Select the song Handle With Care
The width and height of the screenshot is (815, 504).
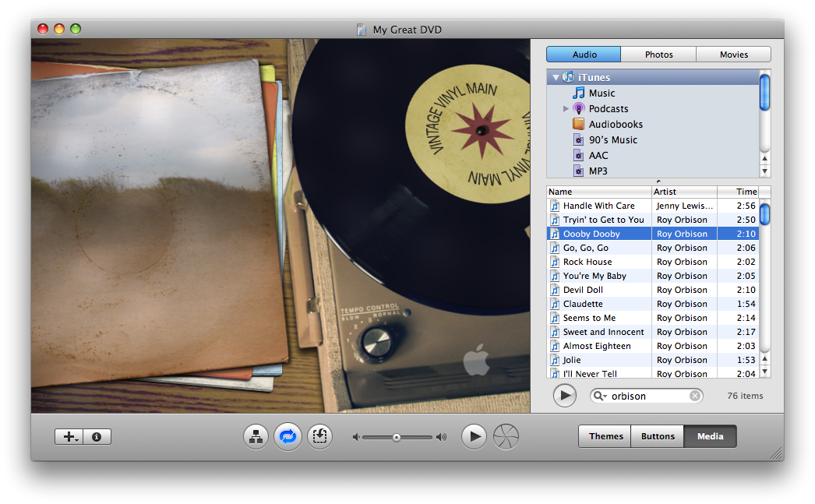[x=653, y=206]
